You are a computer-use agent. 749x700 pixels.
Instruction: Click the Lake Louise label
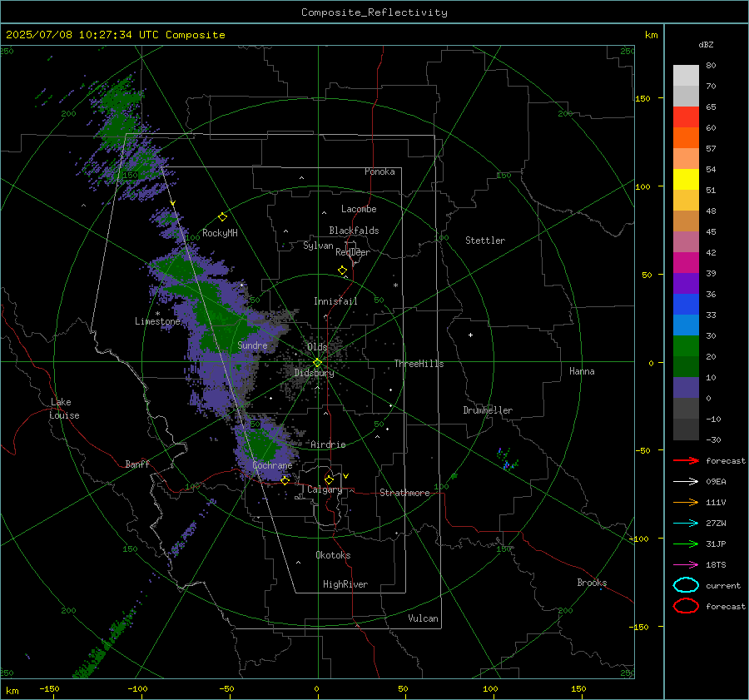point(64,409)
